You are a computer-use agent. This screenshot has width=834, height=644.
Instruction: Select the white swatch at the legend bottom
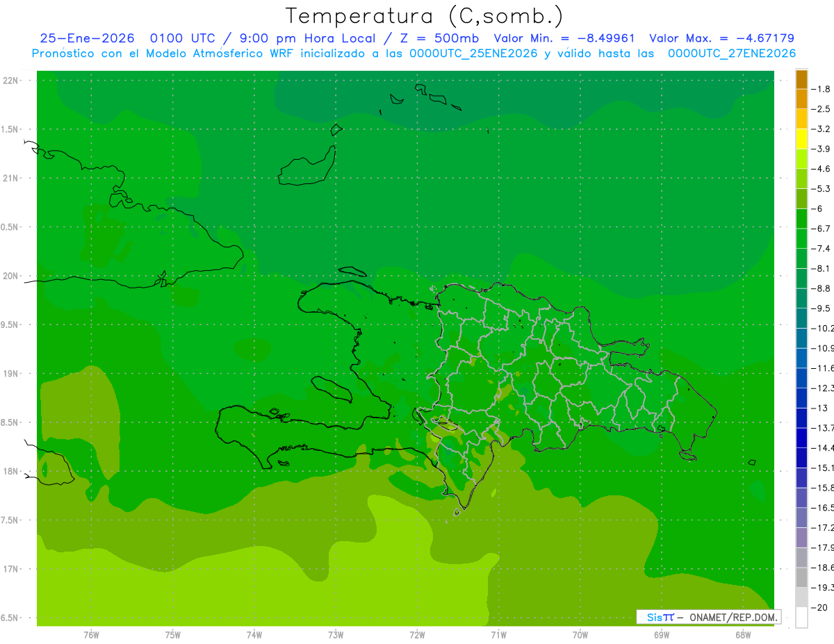(801, 618)
